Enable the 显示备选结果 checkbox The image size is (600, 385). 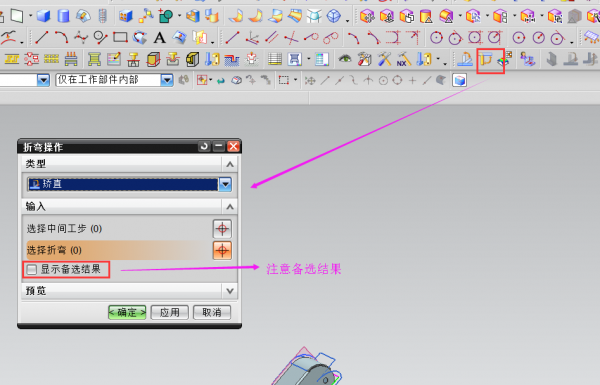click(x=31, y=269)
